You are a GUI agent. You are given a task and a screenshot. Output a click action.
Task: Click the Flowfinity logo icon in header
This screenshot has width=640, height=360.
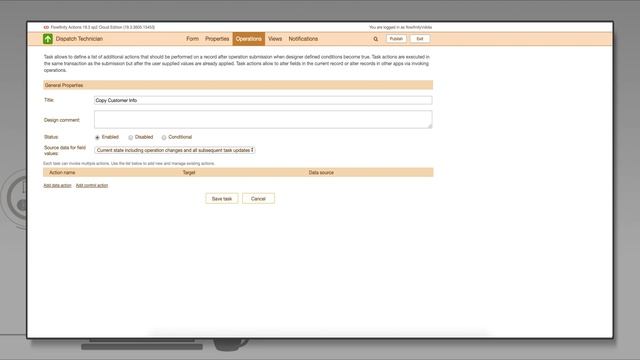click(46, 27)
